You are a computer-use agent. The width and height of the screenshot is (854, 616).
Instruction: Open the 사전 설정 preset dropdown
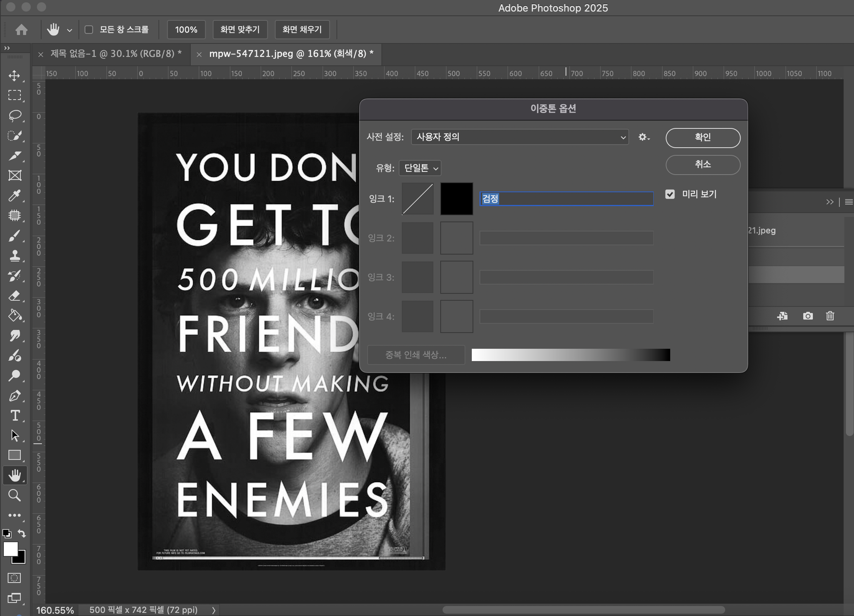point(519,137)
